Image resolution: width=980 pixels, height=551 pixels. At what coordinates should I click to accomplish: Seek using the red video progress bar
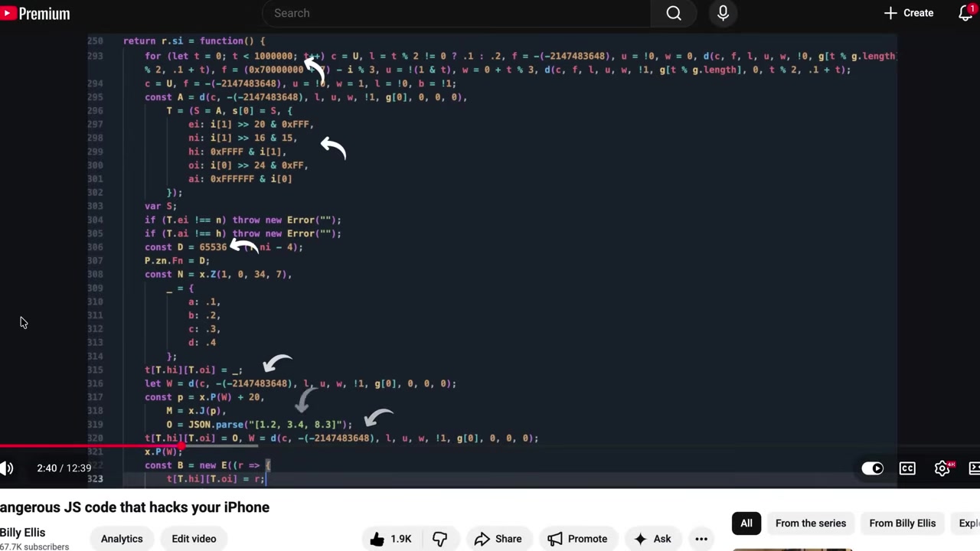[x=490, y=446]
